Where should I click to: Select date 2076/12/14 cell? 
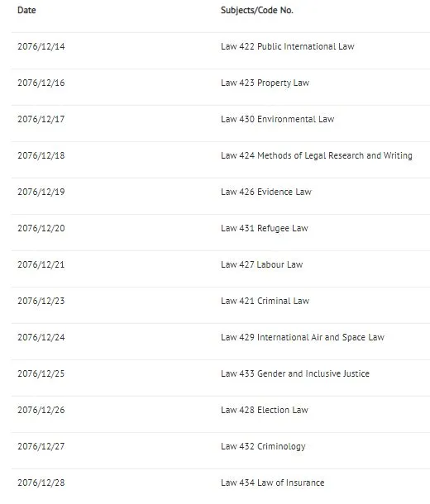click(x=41, y=46)
